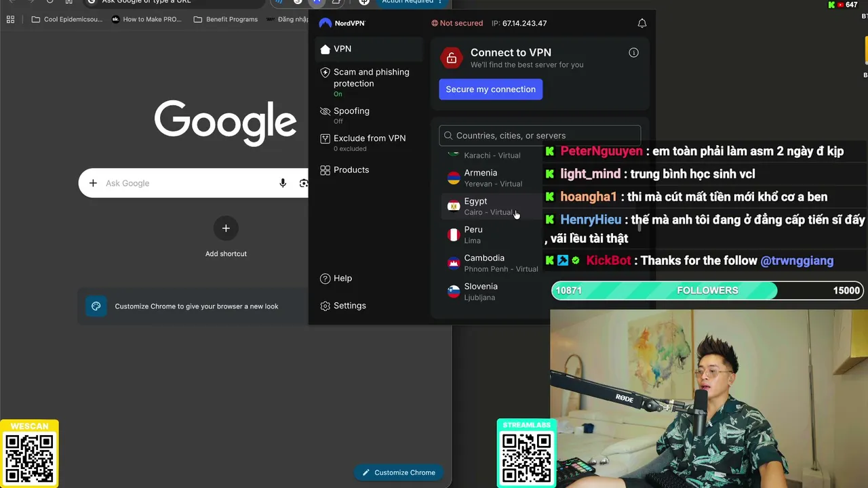Select the Armenia flag icon
This screenshot has width=868, height=488.
(454, 178)
